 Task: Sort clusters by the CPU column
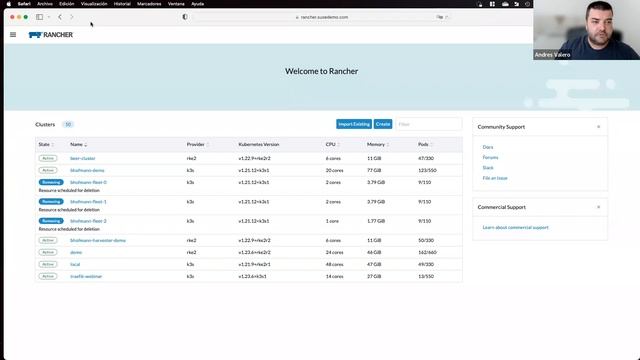click(333, 144)
